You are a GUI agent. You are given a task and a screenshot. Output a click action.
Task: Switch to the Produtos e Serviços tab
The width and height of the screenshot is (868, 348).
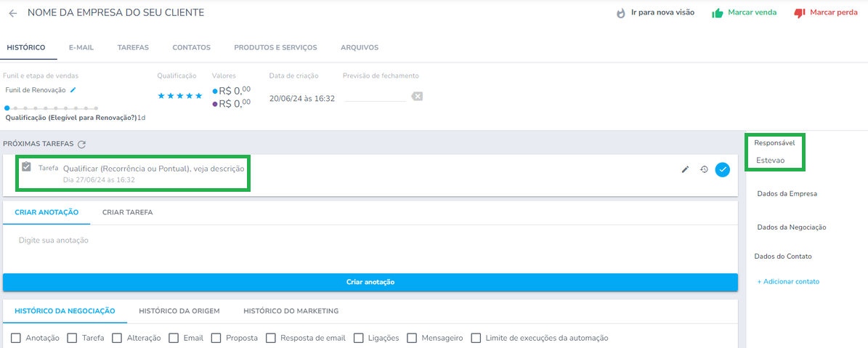275,48
